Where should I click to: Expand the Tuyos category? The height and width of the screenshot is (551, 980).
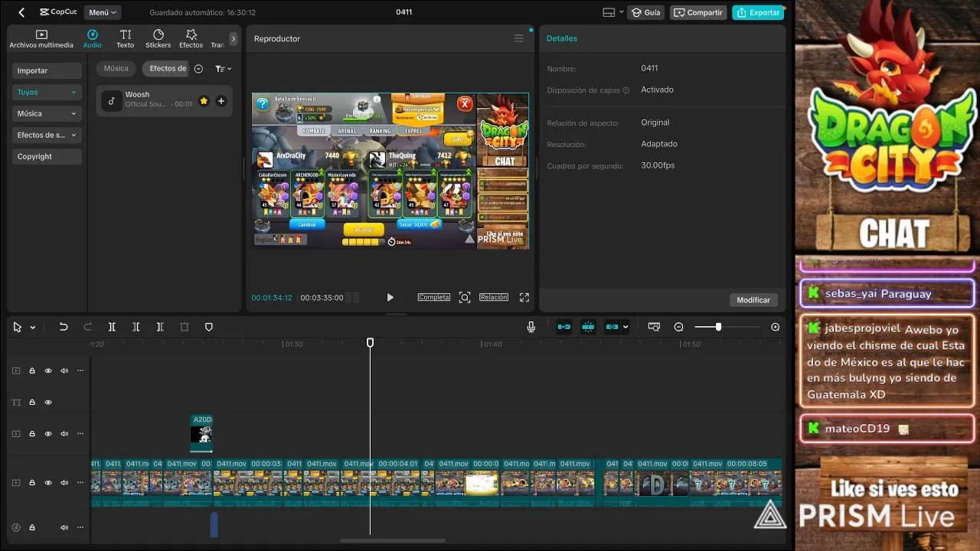47,92
